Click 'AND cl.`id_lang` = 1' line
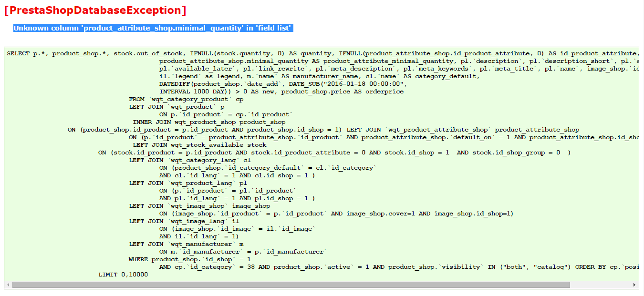Viewport: 644px width, 296px height. tap(238, 175)
